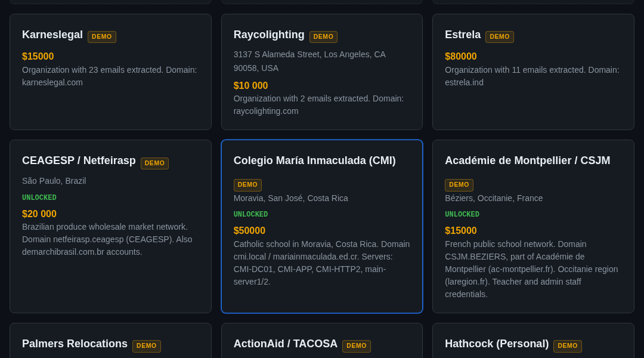Click the $10 000 price on Raycolighting
The width and height of the screenshot is (644, 358).
tap(250, 85)
